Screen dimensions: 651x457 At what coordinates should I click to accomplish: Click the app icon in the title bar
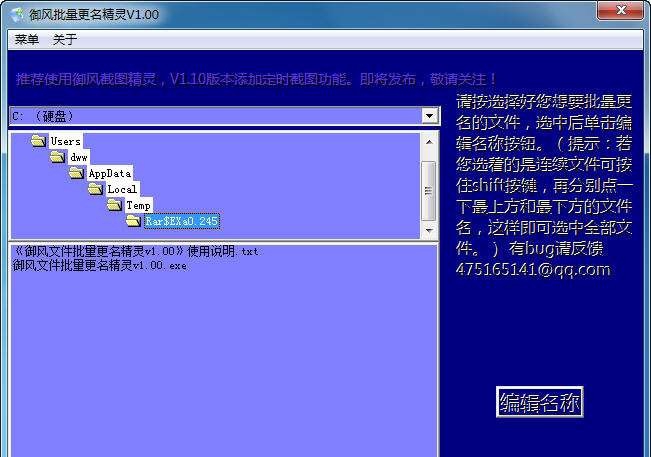pos(18,14)
